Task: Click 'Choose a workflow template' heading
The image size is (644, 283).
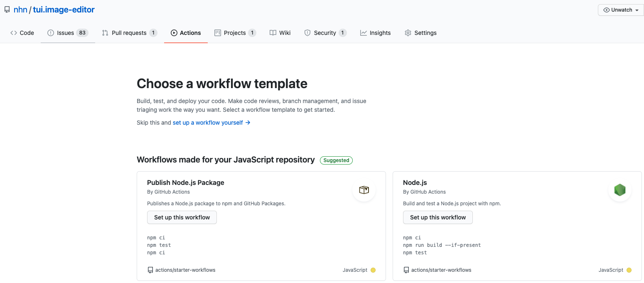Action: click(x=222, y=84)
